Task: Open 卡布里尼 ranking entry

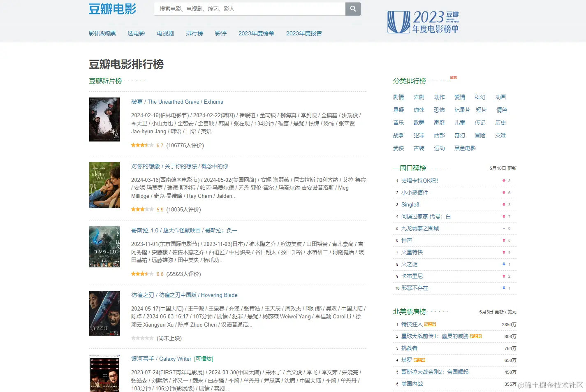Action: [x=412, y=276]
